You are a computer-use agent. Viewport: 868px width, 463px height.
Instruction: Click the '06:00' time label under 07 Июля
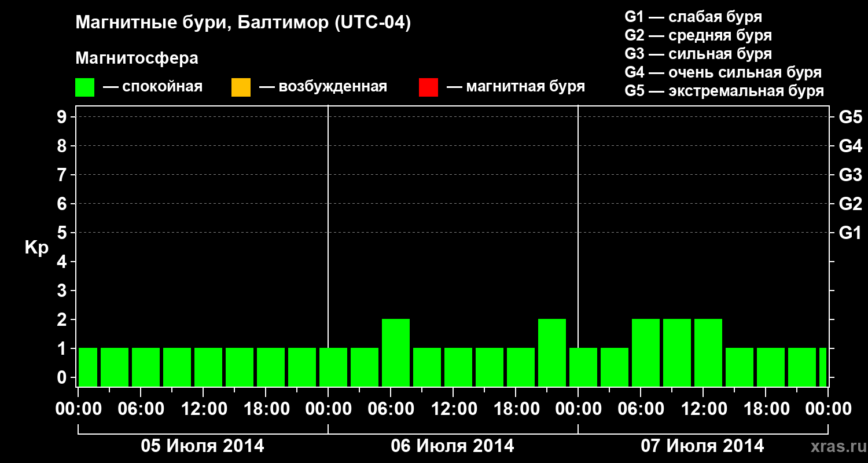(x=641, y=409)
